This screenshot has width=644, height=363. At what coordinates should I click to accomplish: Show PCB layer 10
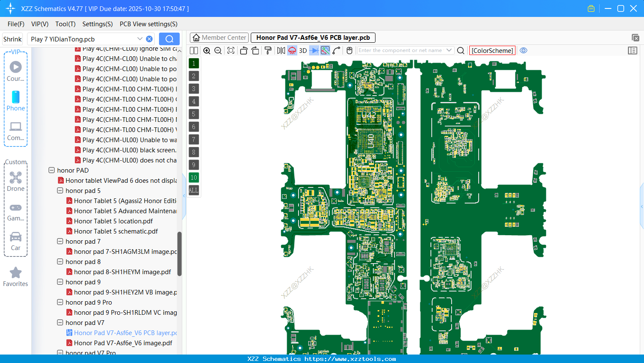click(194, 177)
